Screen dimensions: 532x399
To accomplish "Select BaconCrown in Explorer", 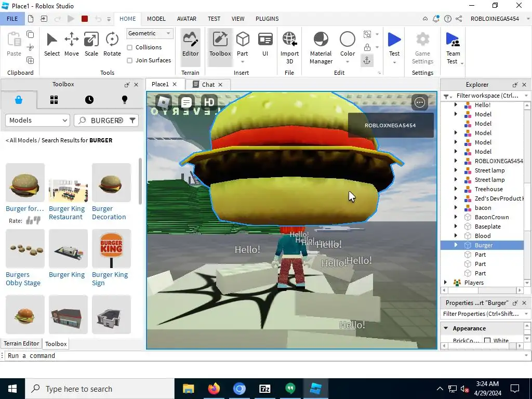I will coord(491,217).
